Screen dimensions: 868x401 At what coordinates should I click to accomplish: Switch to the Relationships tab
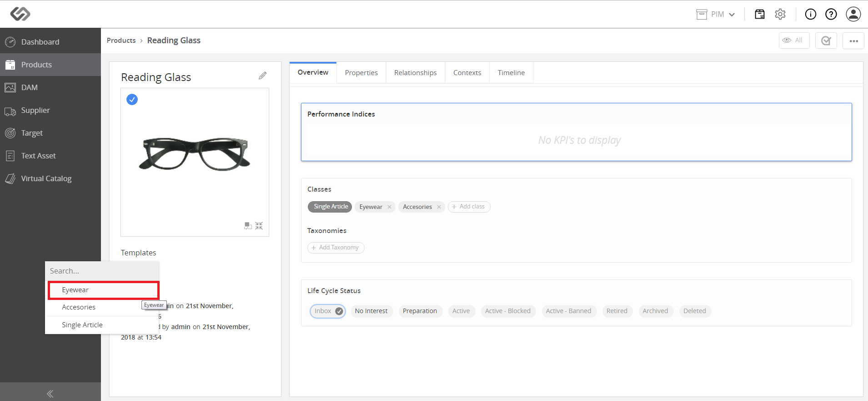(415, 73)
